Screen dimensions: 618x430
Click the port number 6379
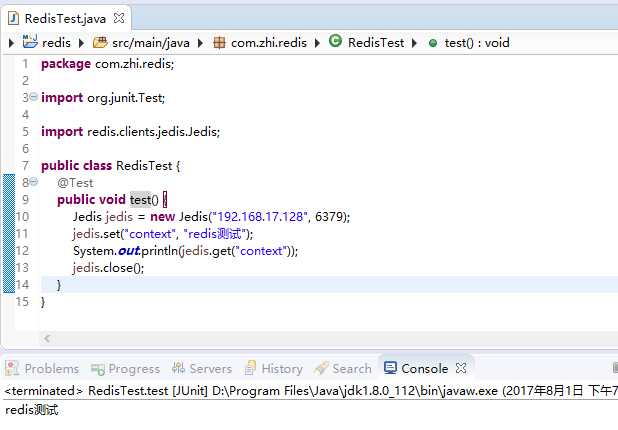point(328,217)
